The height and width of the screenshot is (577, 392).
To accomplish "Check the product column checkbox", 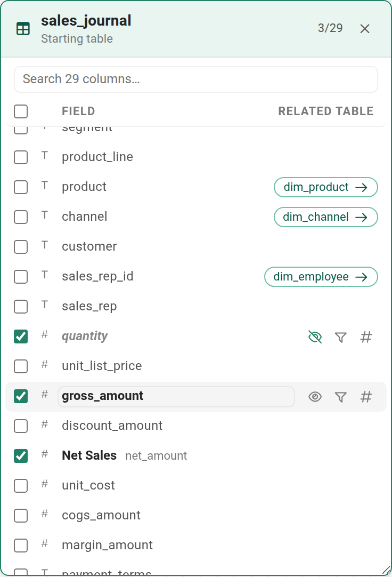I will coord(21,187).
